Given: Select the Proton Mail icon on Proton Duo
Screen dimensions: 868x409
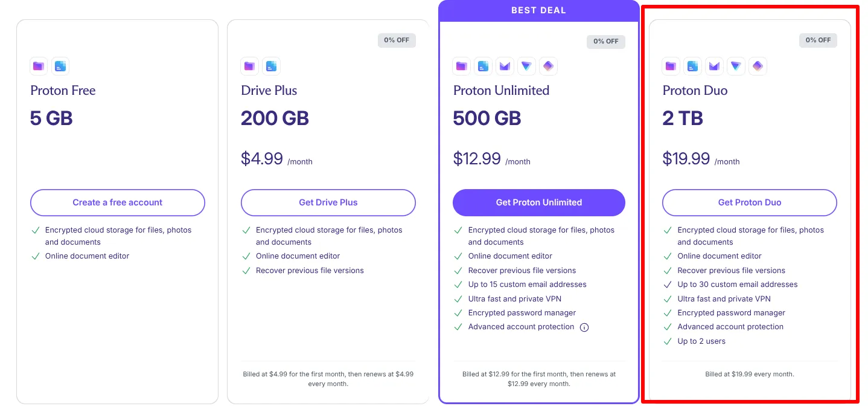Looking at the screenshot, I should (714, 66).
